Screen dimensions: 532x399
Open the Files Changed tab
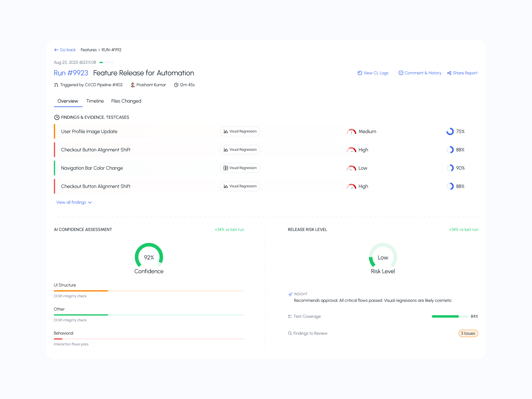126,101
